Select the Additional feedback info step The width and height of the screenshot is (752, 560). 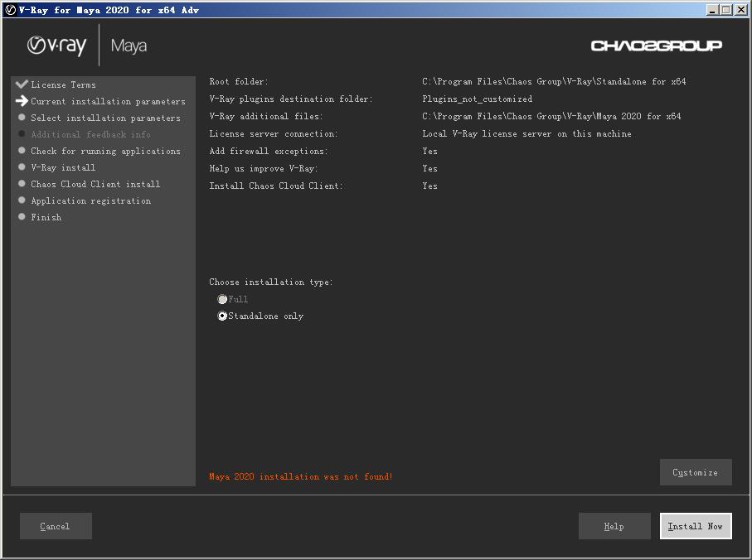[90, 134]
